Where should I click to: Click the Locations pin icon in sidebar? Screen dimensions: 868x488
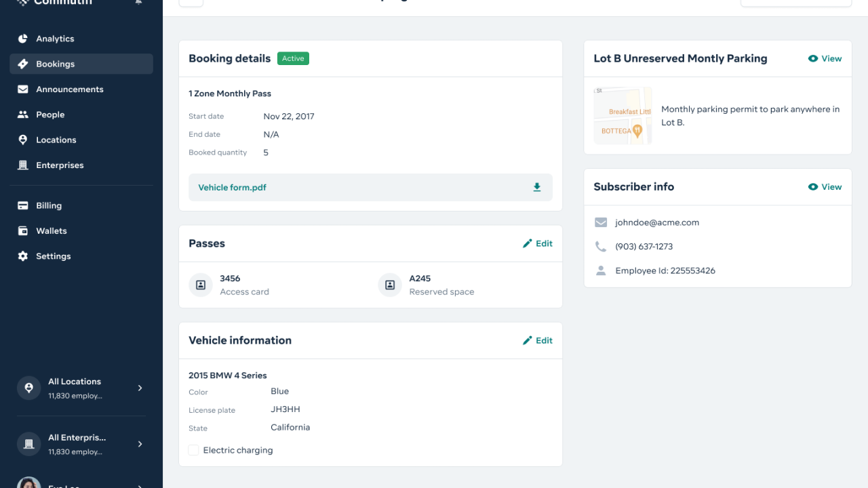[x=23, y=140]
